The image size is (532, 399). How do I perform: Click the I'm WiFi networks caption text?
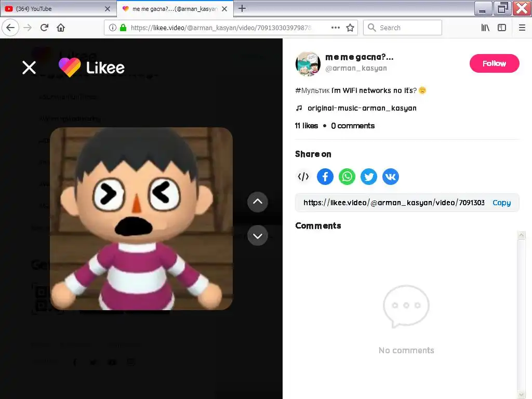click(x=374, y=90)
